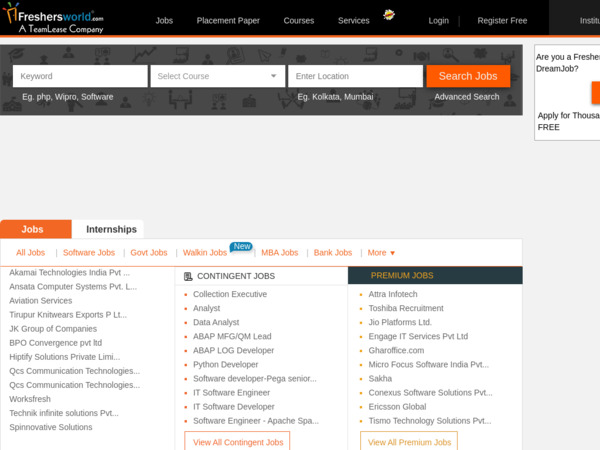Open ABAP LOG Developer job
The image size is (600, 450).
(233, 351)
